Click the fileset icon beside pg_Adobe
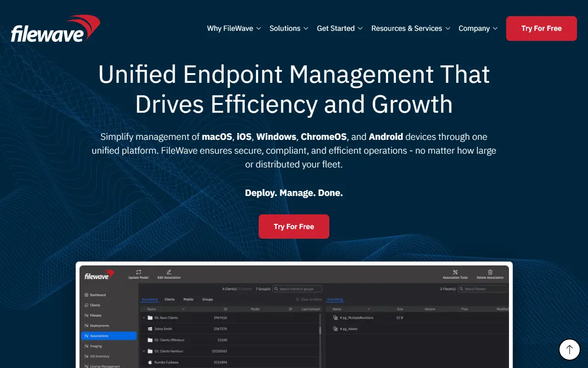This screenshot has width=588, height=368. coord(335,329)
